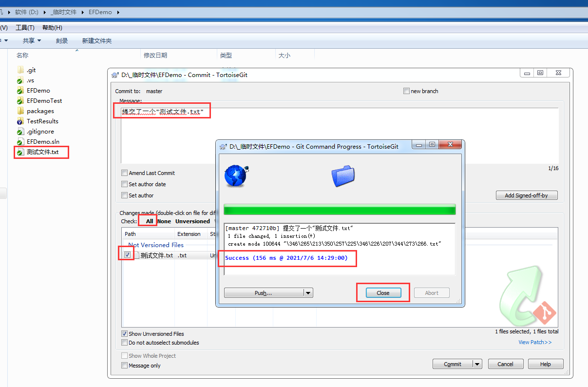
Task: Select the .vs folder icon
Action: tap(20, 80)
